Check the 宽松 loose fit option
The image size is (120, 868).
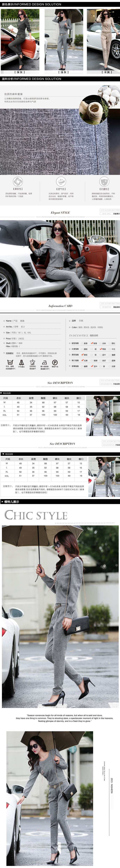(x=112, y=343)
